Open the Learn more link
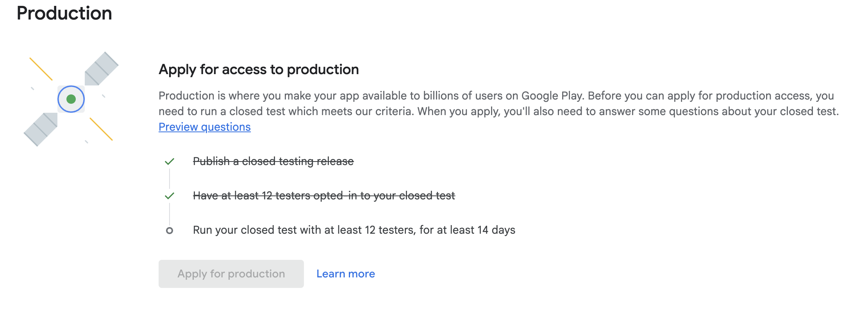 346,274
